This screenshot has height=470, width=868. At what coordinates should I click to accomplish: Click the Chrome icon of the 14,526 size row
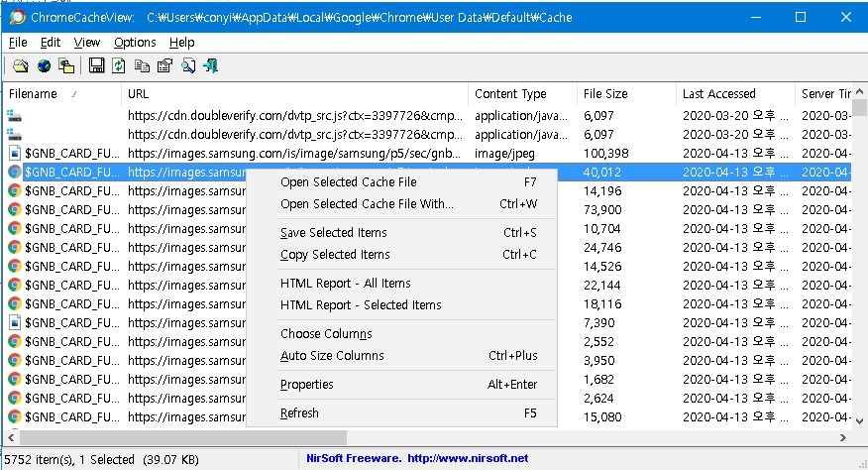point(15,266)
